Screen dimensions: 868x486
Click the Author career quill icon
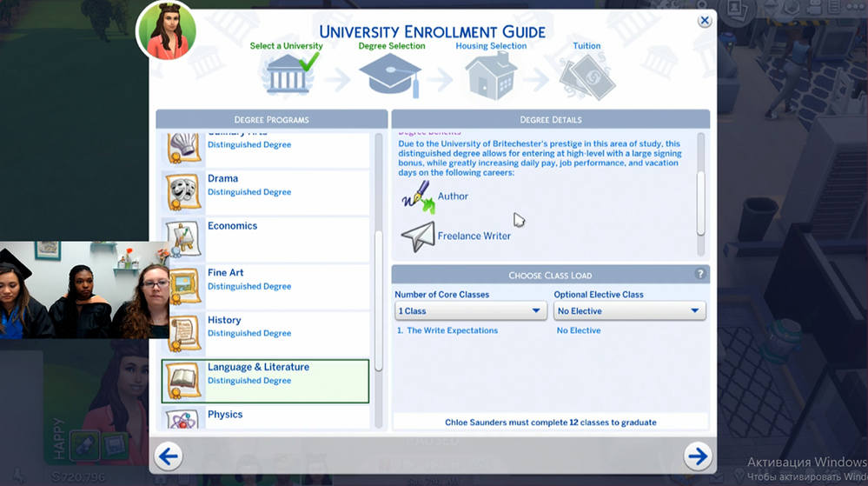418,196
